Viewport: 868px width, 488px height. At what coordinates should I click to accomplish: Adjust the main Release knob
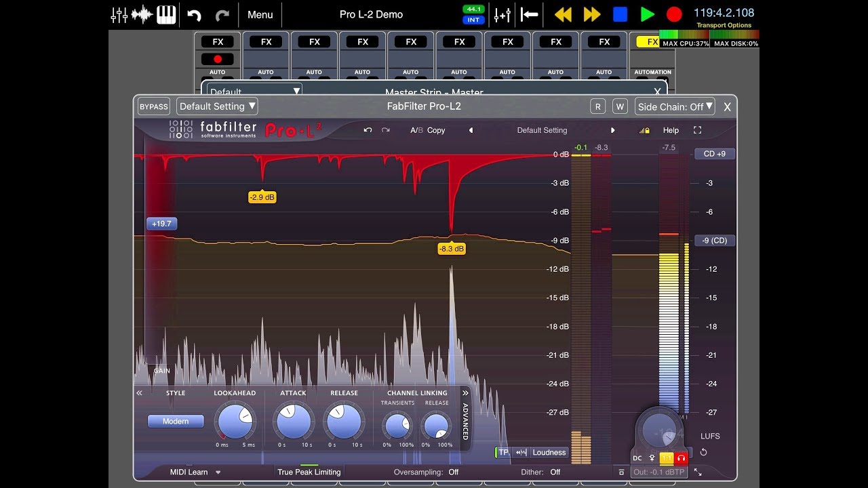coord(344,422)
